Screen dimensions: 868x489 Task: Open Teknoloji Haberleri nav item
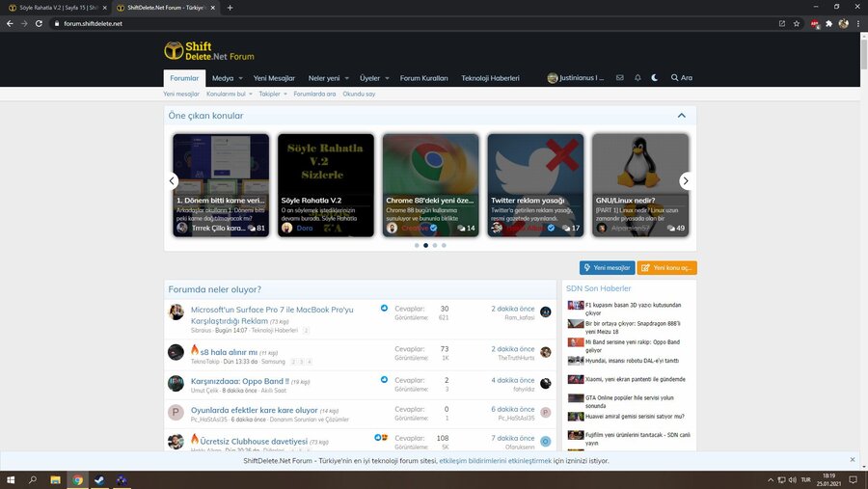coord(491,78)
